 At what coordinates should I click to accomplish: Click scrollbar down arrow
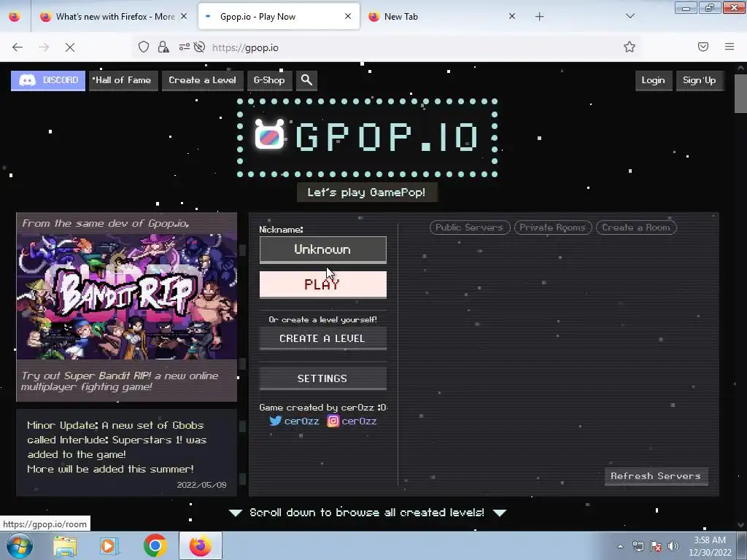[x=740, y=525]
